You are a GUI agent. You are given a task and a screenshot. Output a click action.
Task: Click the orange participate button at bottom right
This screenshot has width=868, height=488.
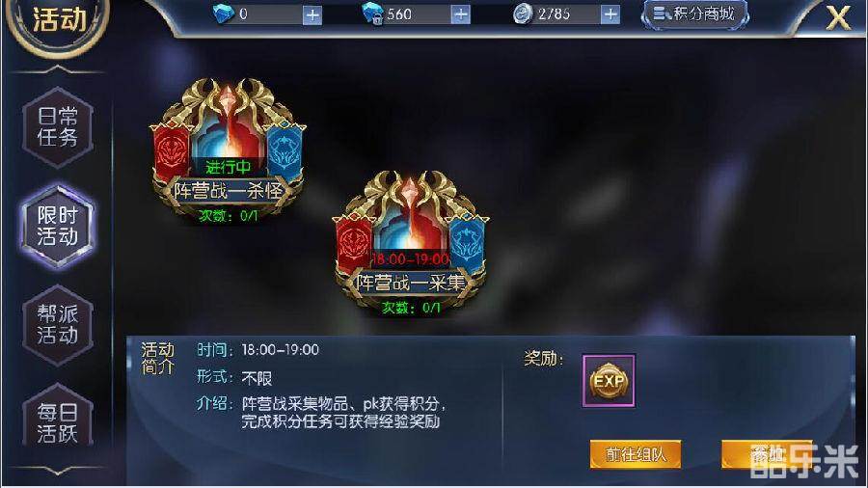click(x=768, y=454)
